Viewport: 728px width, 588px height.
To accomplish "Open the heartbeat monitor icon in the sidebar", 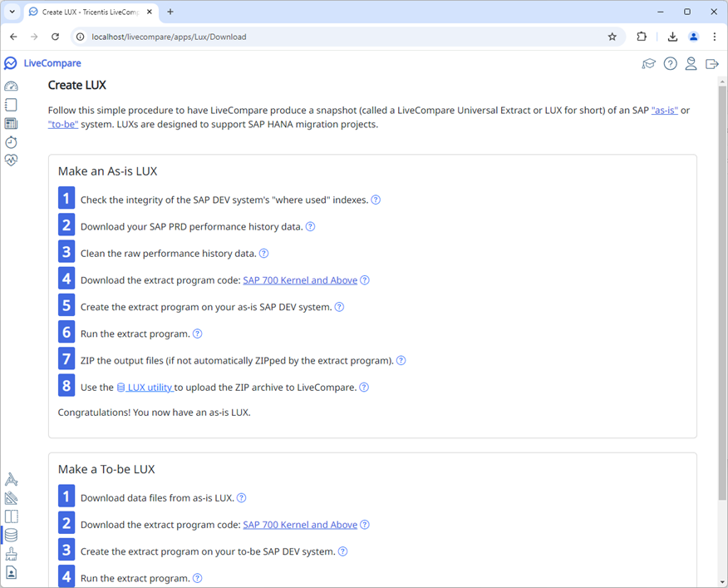I will (x=11, y=160).
